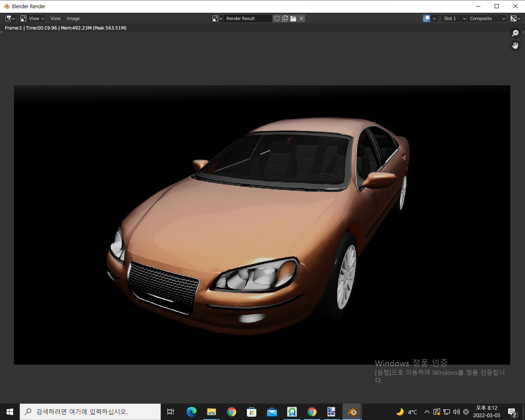
Task: Toggle fake user shield icon
Action: (277, 18)
